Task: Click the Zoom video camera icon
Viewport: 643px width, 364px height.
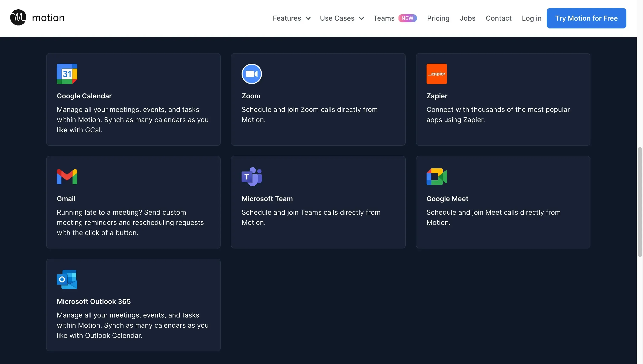Action: pyautogui.click(x=252, y=74)
